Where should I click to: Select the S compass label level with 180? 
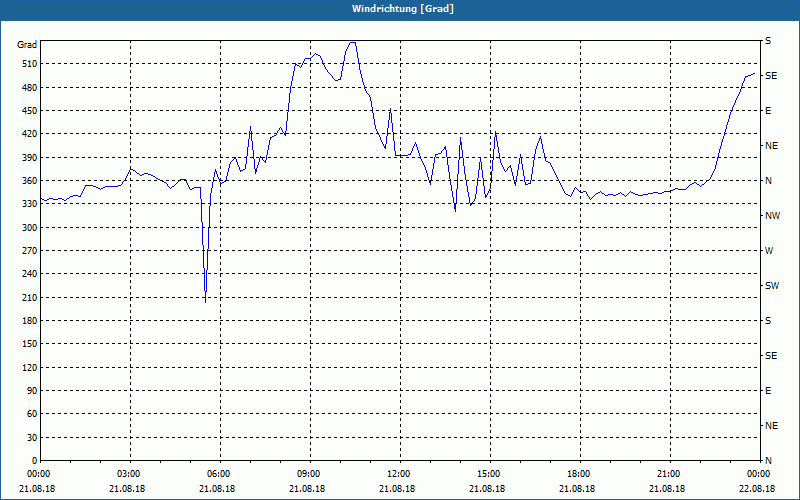pos(768,321)
